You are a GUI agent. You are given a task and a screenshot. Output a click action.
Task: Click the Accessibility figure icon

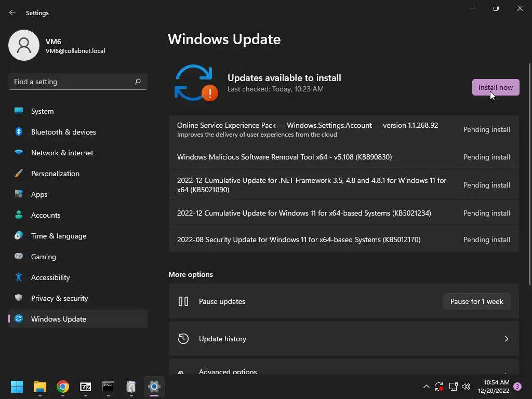(19, 277)
